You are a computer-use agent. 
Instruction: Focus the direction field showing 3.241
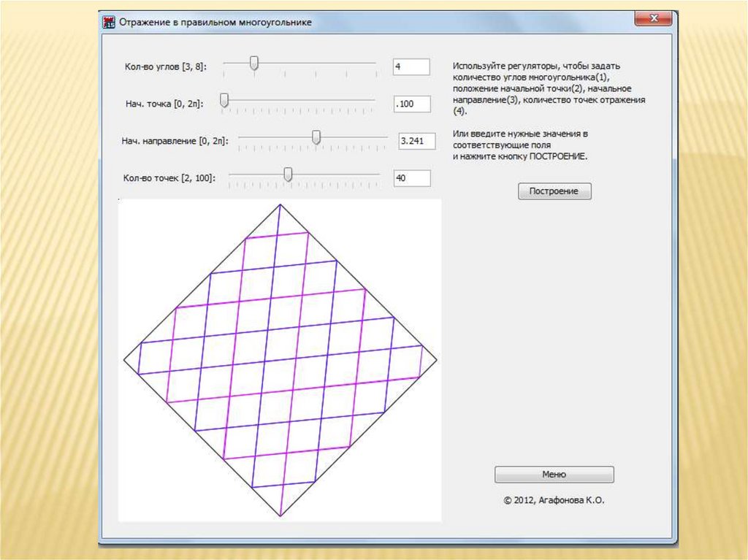(417, 141)
